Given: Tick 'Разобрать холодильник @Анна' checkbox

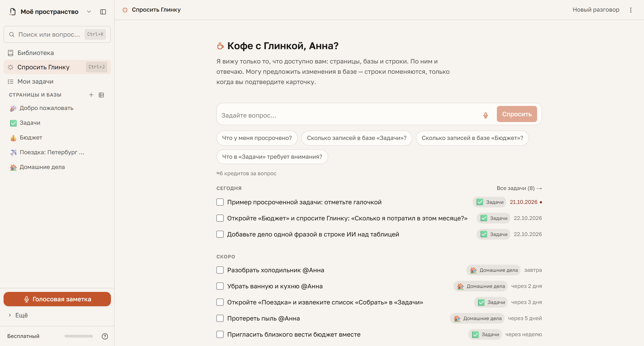Looking at the screenshot, I should 220,270.
